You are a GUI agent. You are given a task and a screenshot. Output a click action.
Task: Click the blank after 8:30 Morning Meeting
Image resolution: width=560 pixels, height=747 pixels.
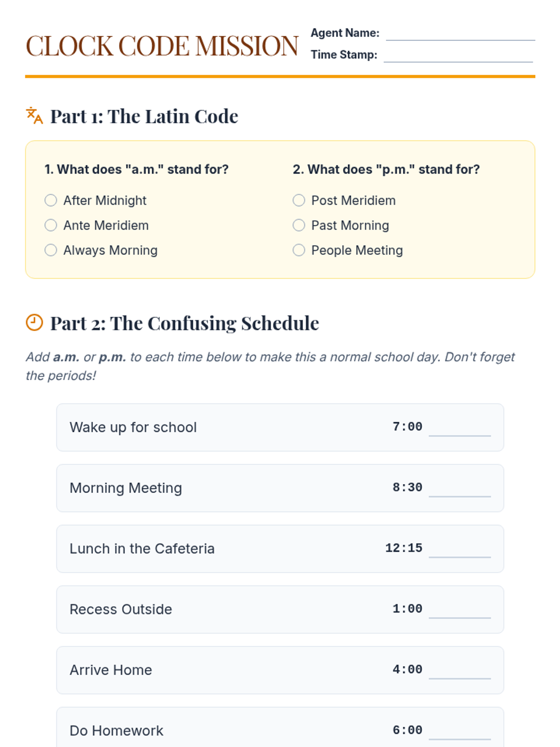(x=460, y=489)
